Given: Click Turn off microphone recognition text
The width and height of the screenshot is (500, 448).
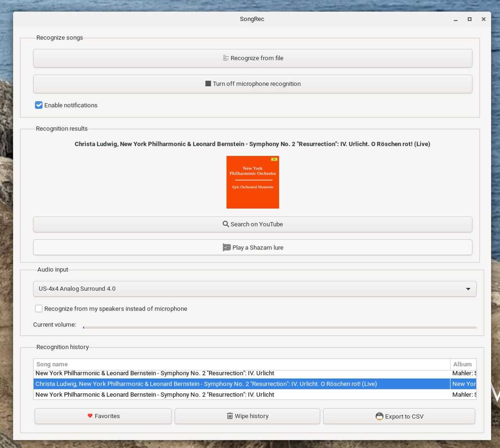Looking at the screenshot, I should tap(257, 84).
